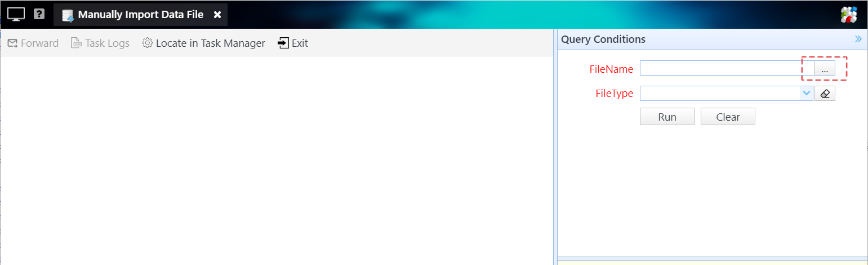
Task: Clear FileType using the eraser icon
Action: 825,94
